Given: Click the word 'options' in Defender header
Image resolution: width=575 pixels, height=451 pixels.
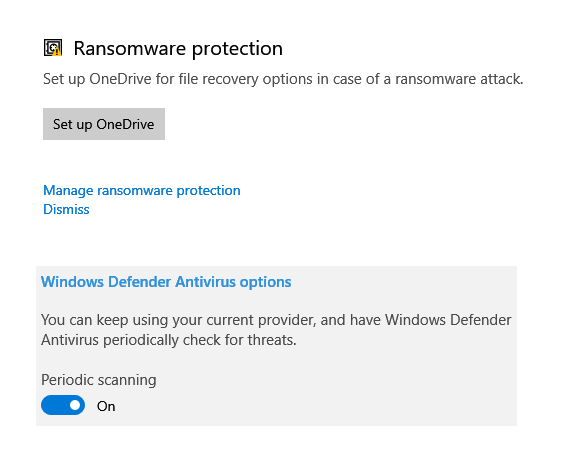Looking at the screenshot, I should pyautogui.click(x=265, y=282).
